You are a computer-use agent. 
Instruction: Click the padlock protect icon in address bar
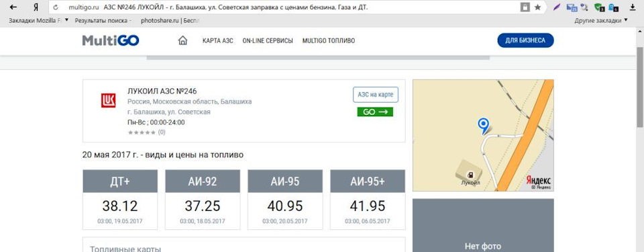pos(525,7)
